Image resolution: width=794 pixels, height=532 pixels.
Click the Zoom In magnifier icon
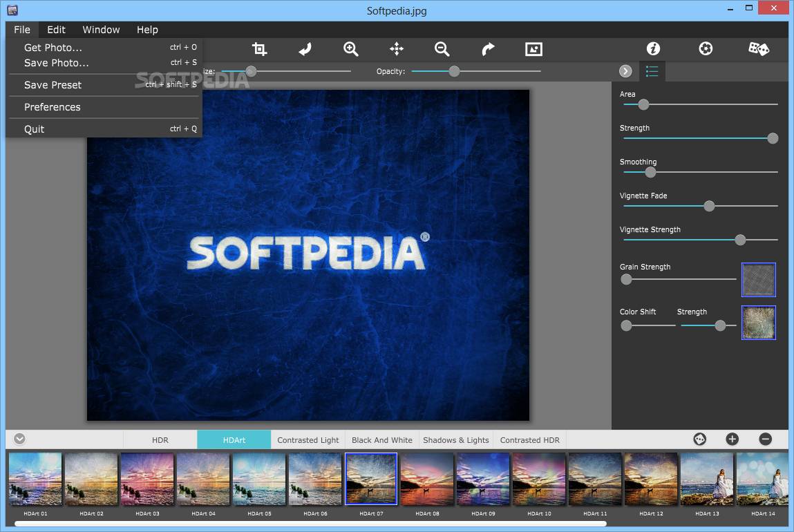350,49
